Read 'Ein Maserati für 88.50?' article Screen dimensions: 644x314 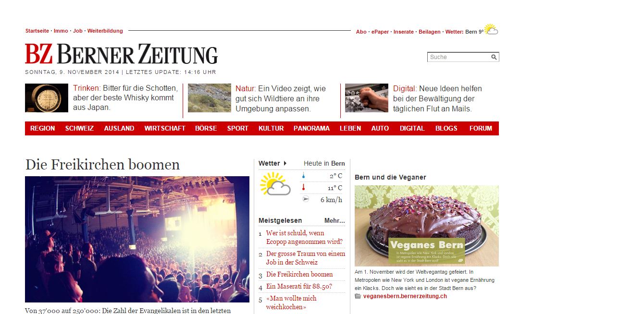click(299, 287)
